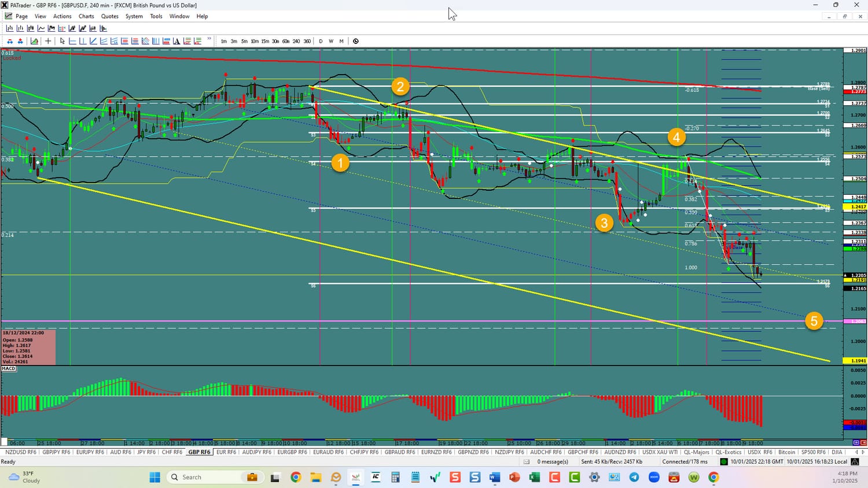The width and height of the screenshot is (868, 488).
Task: Select the horizontal-bars market profile chart icon
Action: [x=103, y=28]
